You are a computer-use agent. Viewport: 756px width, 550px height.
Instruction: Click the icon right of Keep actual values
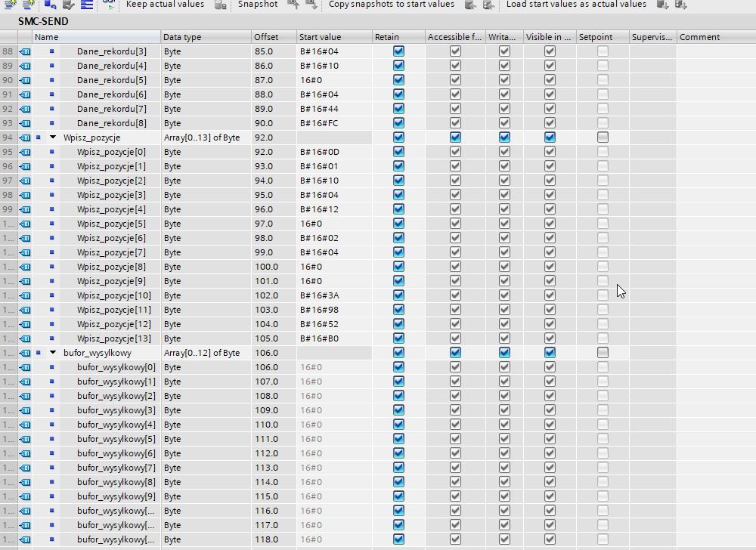[220, 5]
